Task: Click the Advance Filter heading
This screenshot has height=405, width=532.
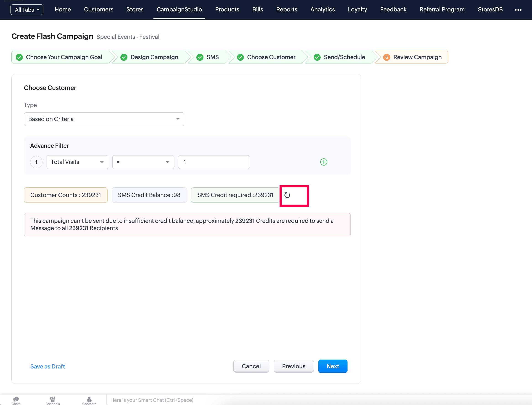Action: click(x=49, y=146)
